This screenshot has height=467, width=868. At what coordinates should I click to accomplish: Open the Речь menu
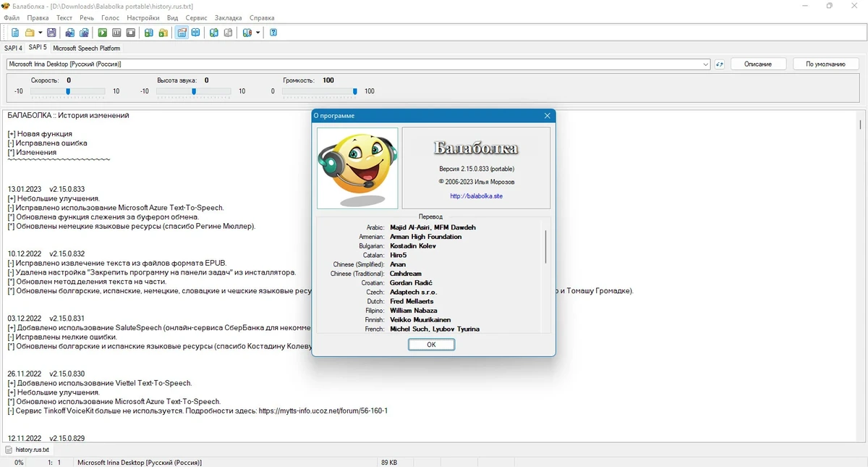(87, 17)
